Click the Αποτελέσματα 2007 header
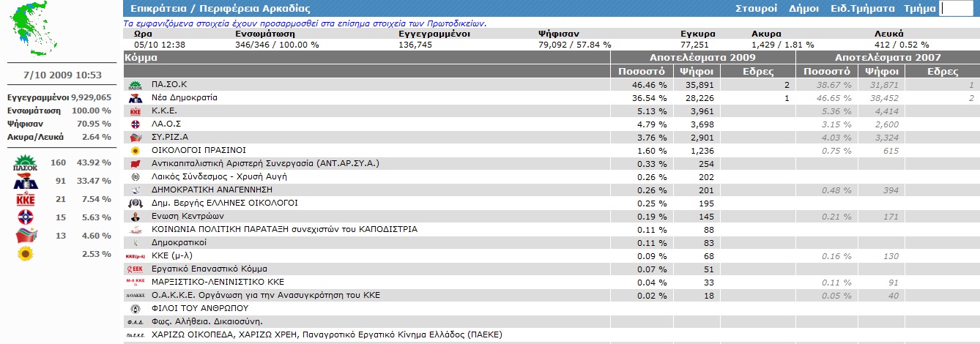This screenshot has height=344, width=980. pos(888,57)
